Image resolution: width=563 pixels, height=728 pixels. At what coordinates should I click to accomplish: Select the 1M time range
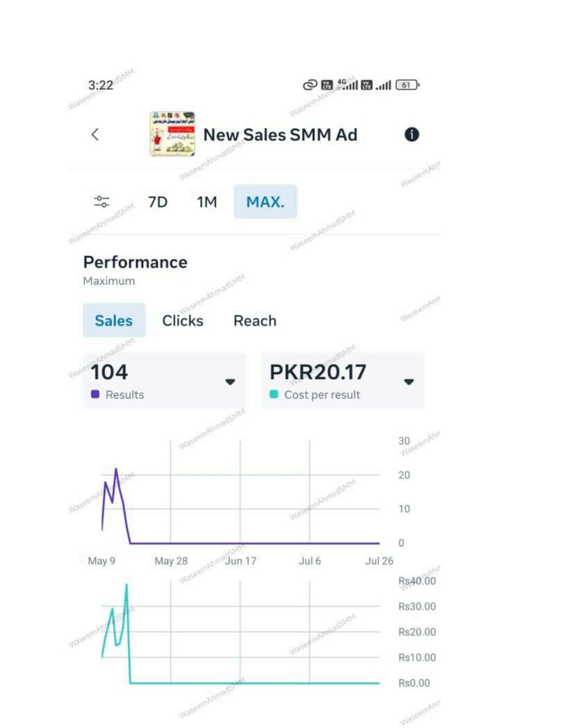coord(207,202)
